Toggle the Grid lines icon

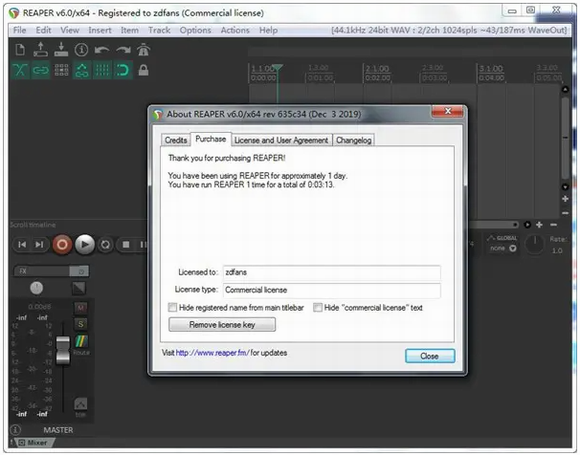(x=102, y=70)
